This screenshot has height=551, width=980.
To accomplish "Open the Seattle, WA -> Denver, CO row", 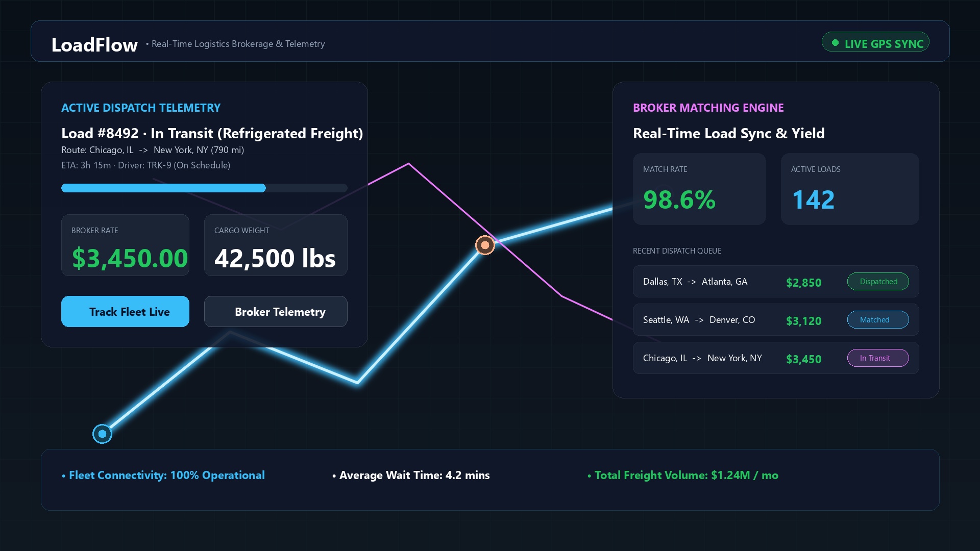I will (x=776, y=319).
